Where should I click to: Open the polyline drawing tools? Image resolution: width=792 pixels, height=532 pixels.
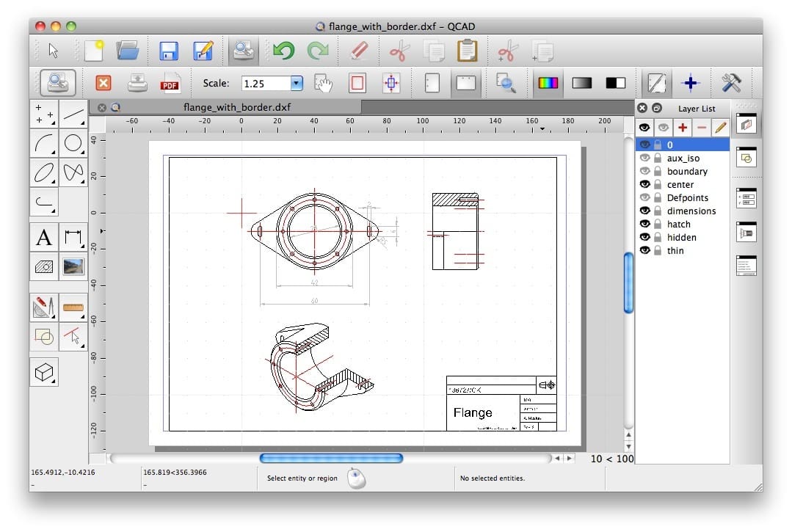[44, 202]
